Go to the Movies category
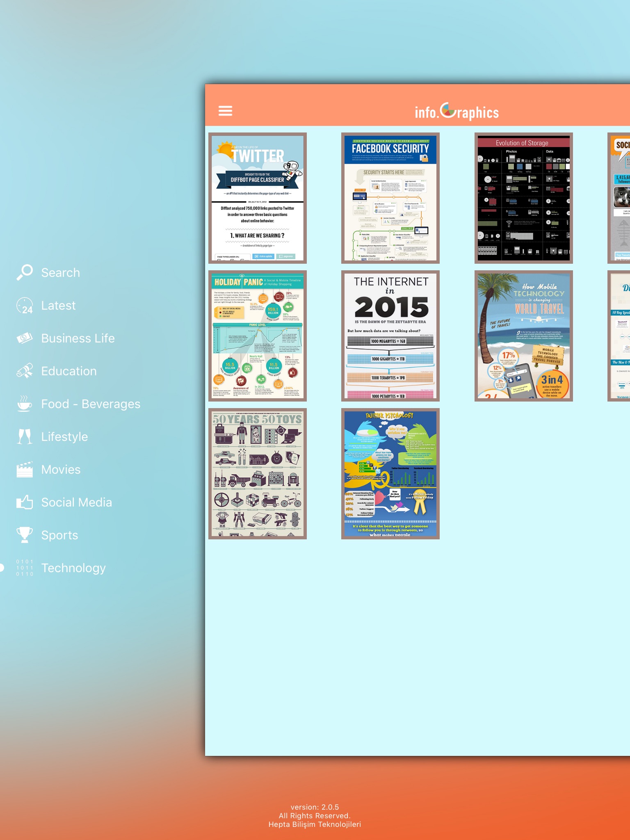The width and height of the screenshot is (630, 840). 61,470
